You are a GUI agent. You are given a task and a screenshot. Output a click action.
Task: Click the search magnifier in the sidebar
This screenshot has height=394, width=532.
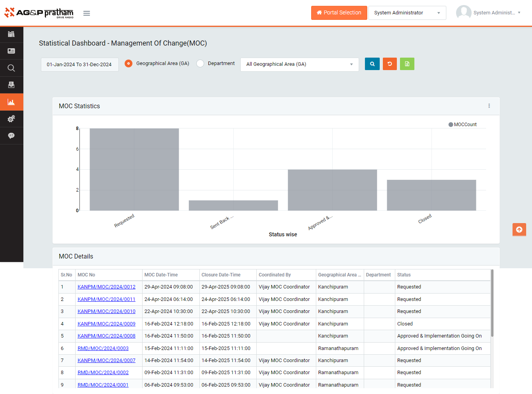[11, 68]
